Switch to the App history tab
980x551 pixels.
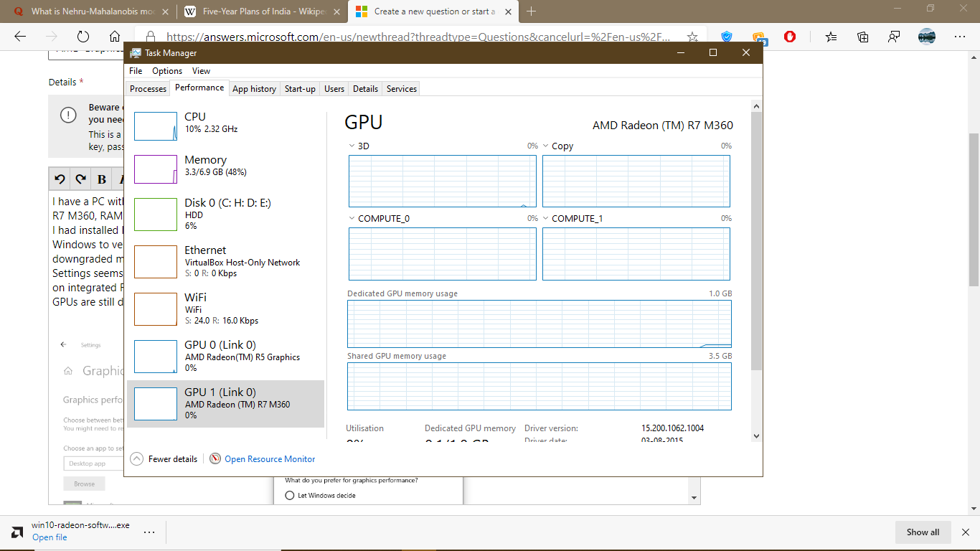pos(254,89)
